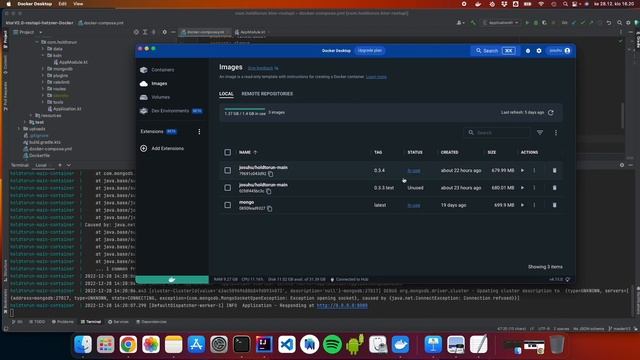The width and height of the screenshot is (640, 360).
Task: Click the 'Unused' status text
Action: point(415,188)
